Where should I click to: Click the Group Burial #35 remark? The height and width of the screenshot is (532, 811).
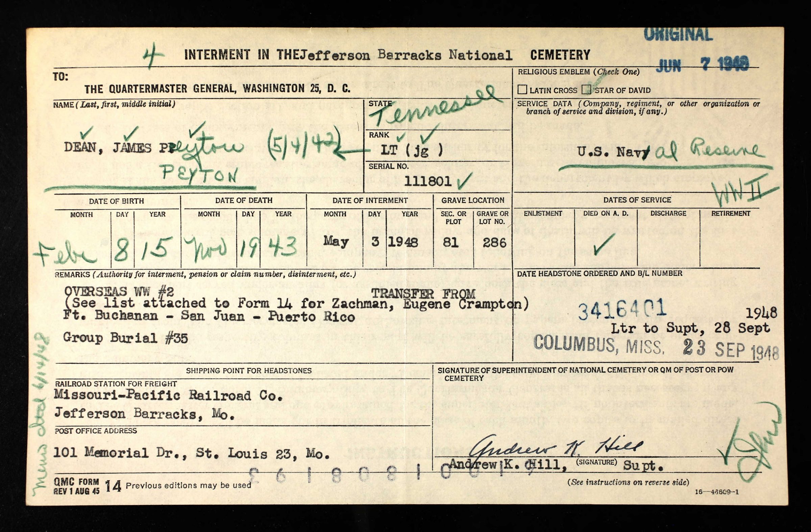click(125, 338)
